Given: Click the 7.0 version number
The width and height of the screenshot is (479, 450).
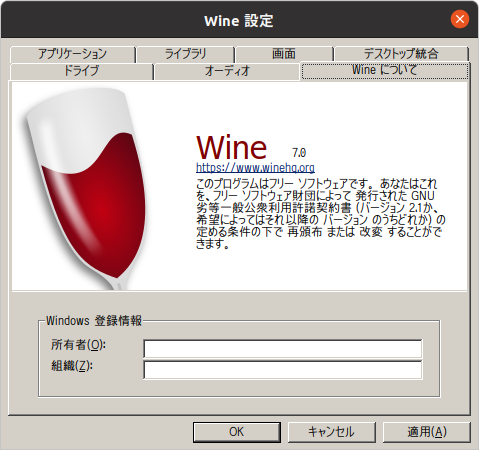Looking at the screenshot, I should [x=299, y=153].
